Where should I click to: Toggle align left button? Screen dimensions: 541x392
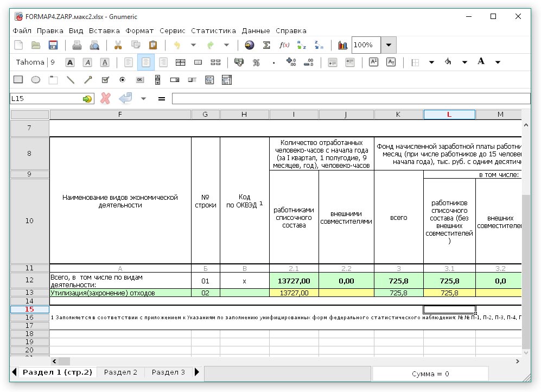pos(129,62)
